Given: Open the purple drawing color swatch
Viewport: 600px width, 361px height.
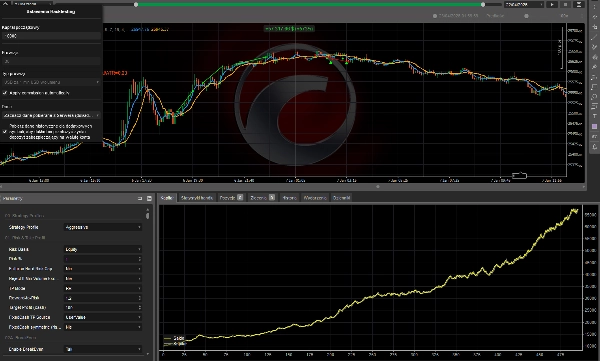Looking at the screenshot, I should pos(594,126).
